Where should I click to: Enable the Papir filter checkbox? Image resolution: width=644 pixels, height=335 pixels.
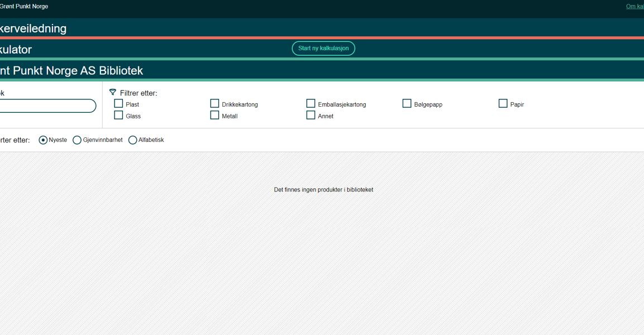click(503, 103)
